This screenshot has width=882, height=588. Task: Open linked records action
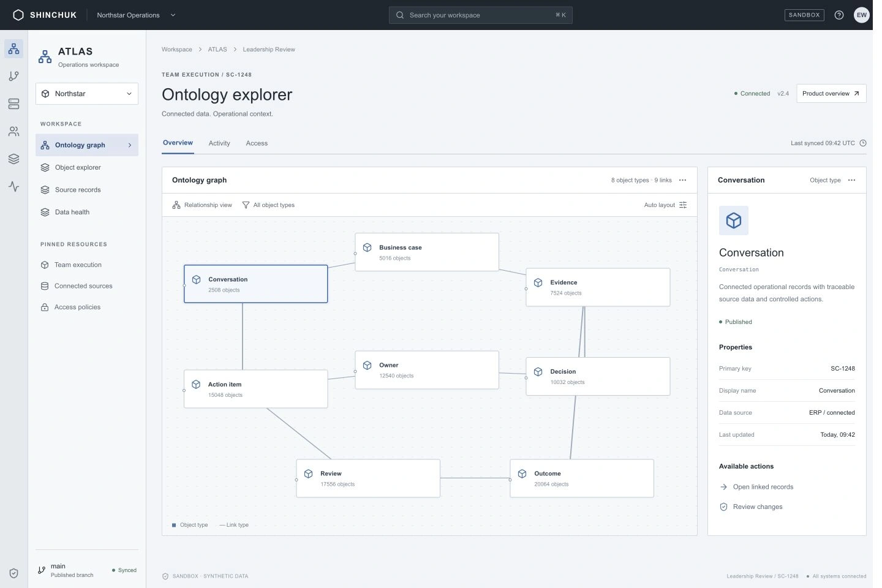[x=756, y=487]
